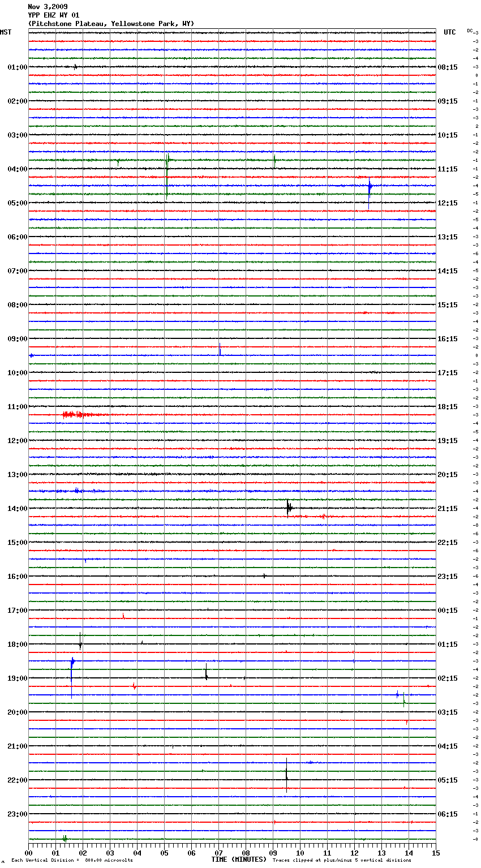Viewport: 481px width, 868px height.
Task: Select the "16:00" MST hour label
Action: point(18,577)
